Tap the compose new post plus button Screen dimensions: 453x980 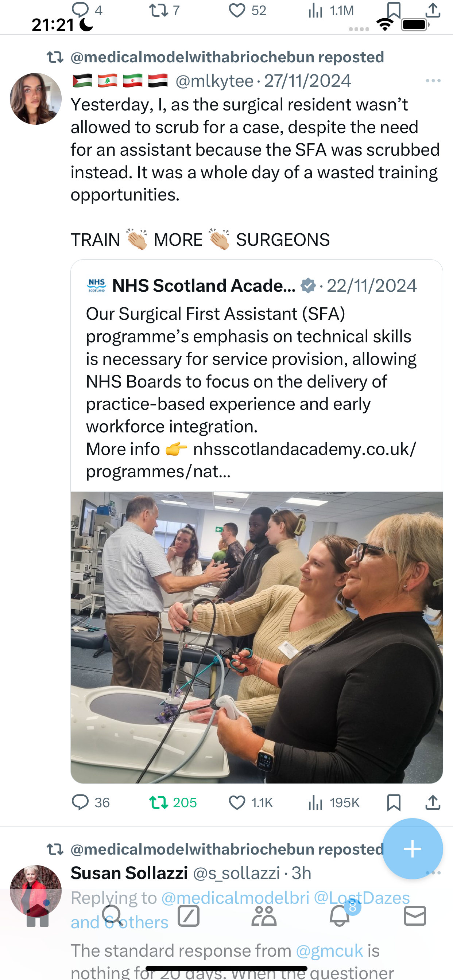(x=412, y=849)
